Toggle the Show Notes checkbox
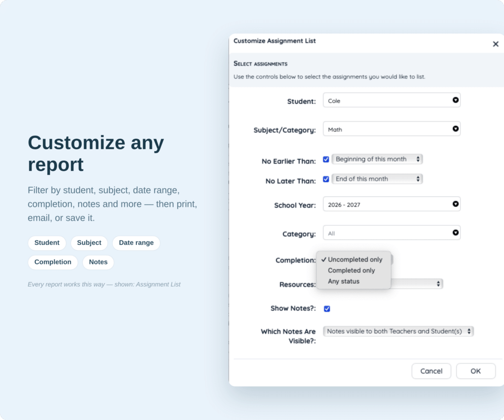 (327, 309)
